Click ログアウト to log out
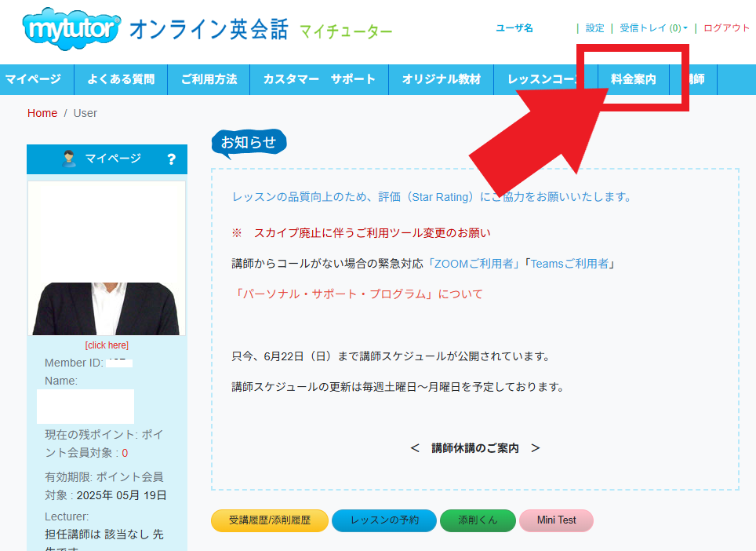This screenshot has height=551, width=756. coord(726,28)
